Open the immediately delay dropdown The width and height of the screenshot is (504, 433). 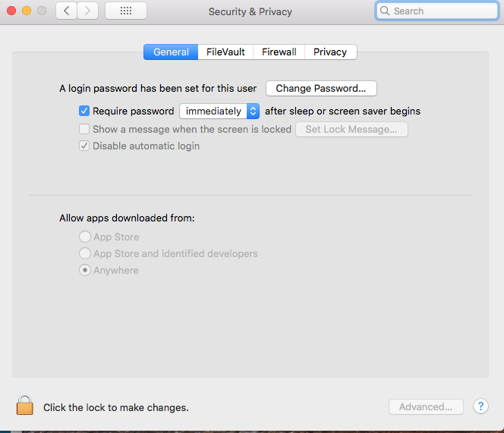point(219,111)
